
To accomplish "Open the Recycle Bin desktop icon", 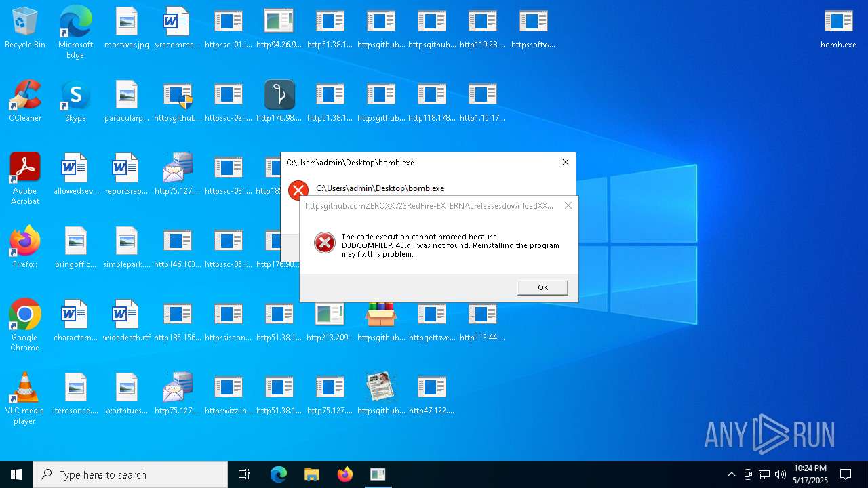I will click(x=25, y=28).
